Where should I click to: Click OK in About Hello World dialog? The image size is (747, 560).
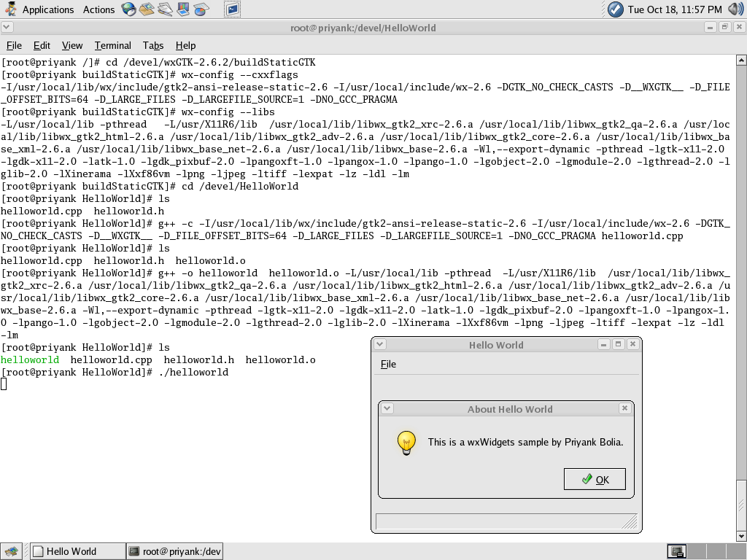click(595, 479)
